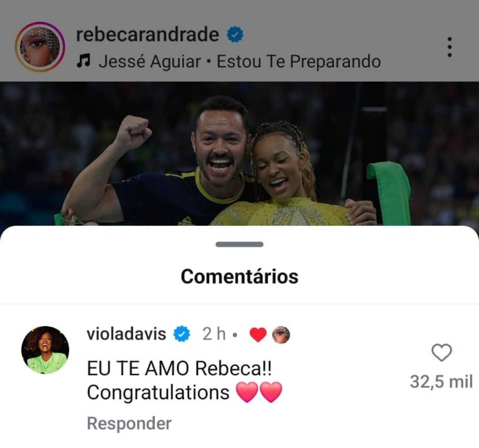Tap the post photo of the celebrating pair

click(239, 154)
